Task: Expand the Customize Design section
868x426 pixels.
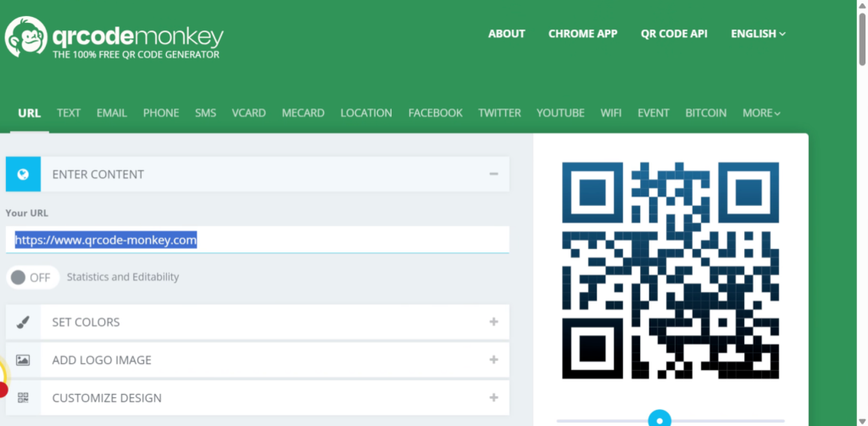Action: [x=493, y=398]
